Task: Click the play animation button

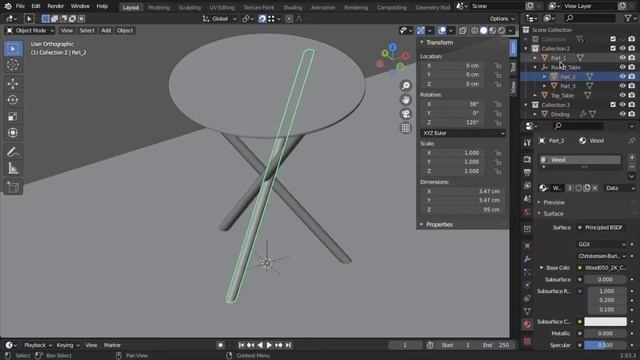Action: pos(269,345)
